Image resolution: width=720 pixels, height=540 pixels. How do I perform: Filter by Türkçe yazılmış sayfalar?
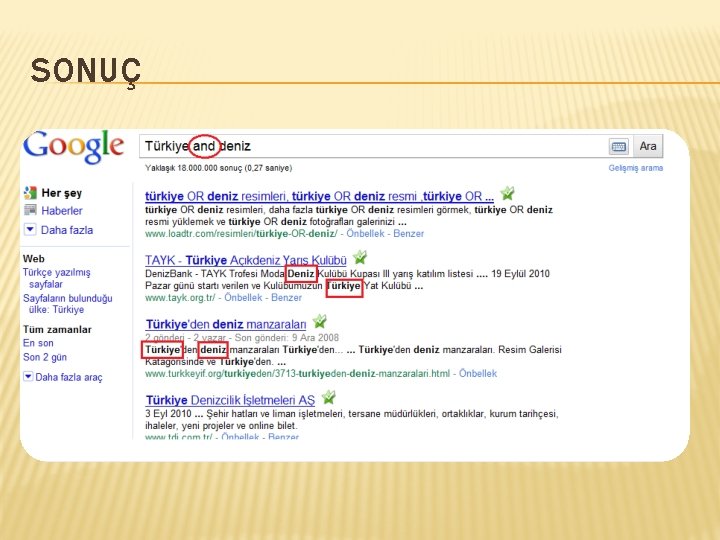pyautogui.click(x=56, y=278)
